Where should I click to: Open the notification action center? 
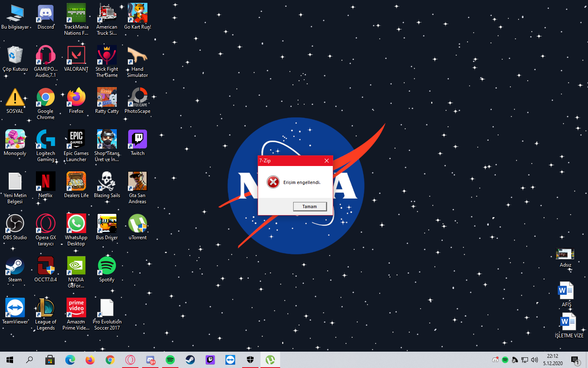[576, 360]
